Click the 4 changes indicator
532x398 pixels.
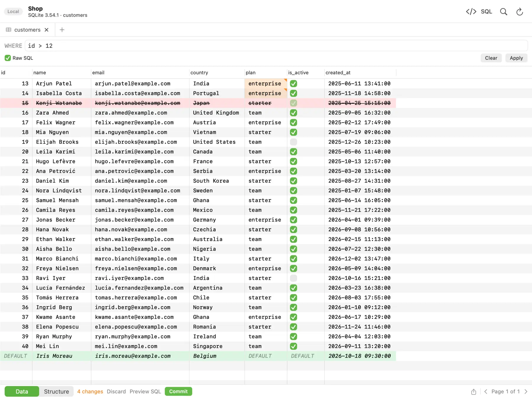pyautogui.click(x=90, y=391)
